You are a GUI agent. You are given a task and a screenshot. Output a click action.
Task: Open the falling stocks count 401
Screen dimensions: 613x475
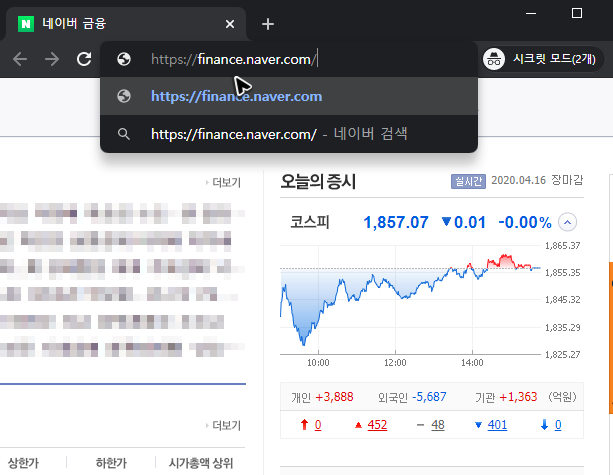497,425
